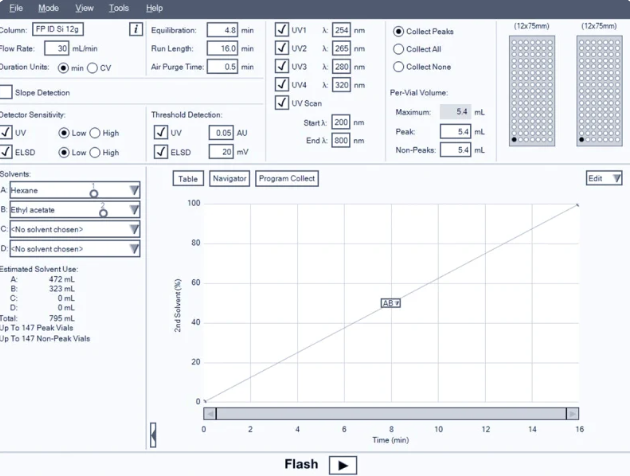Enable the Slope Detection checkbox
Viewport: 630px width, 476px height.
[x=6, y=92]
